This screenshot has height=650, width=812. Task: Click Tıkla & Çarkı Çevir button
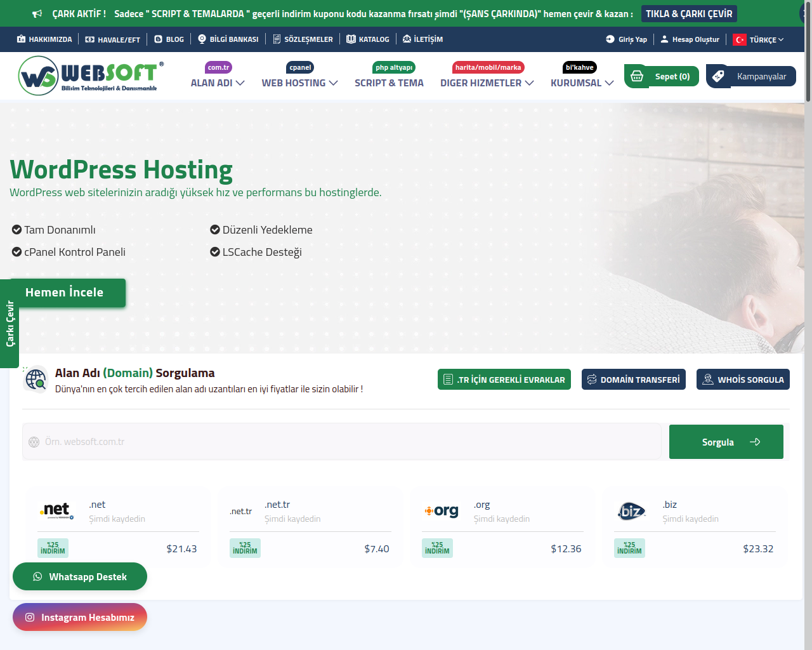689,14
